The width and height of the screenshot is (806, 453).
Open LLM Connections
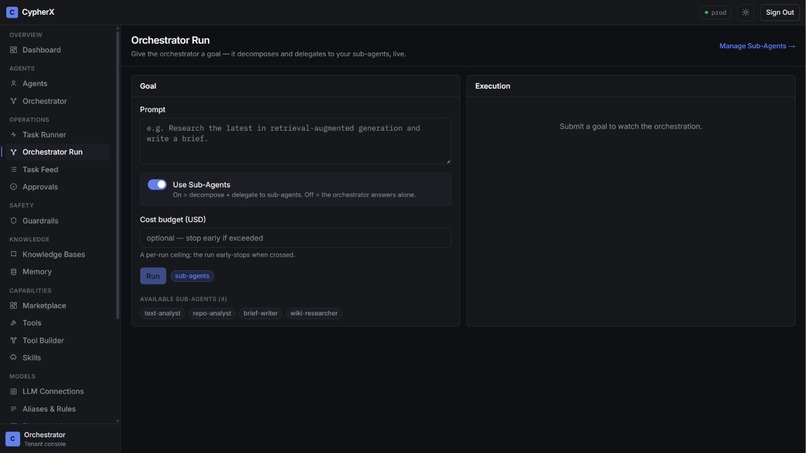click(53, 392)
